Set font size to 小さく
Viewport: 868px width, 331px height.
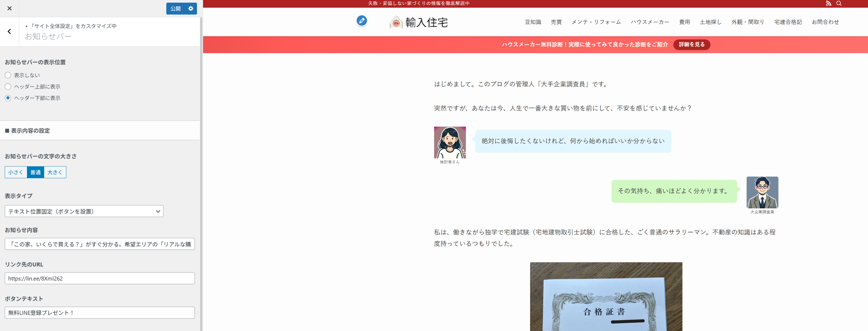(x=16, y=172)
